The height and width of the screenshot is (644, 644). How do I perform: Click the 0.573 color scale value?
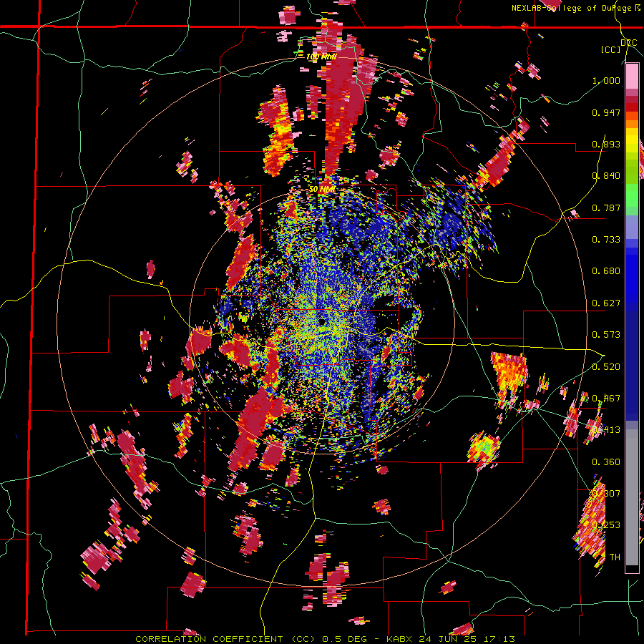pyautogui.click(x=606, y=334)
